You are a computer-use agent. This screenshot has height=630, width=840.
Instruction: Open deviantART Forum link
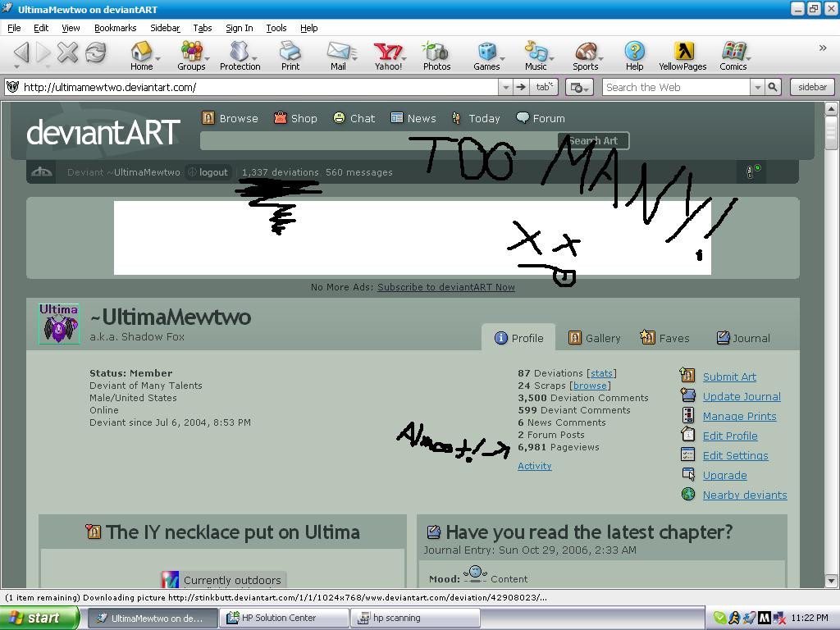(x=541, y=118)
